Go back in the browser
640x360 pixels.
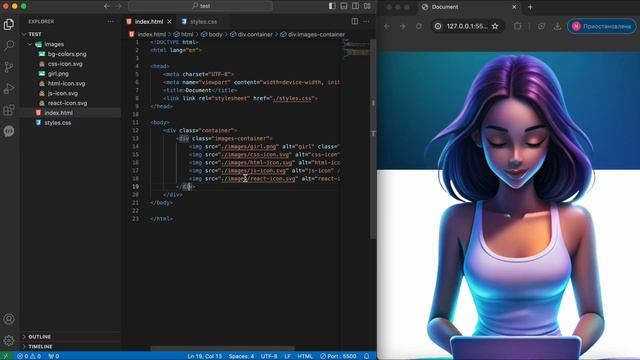pos(387,26)
